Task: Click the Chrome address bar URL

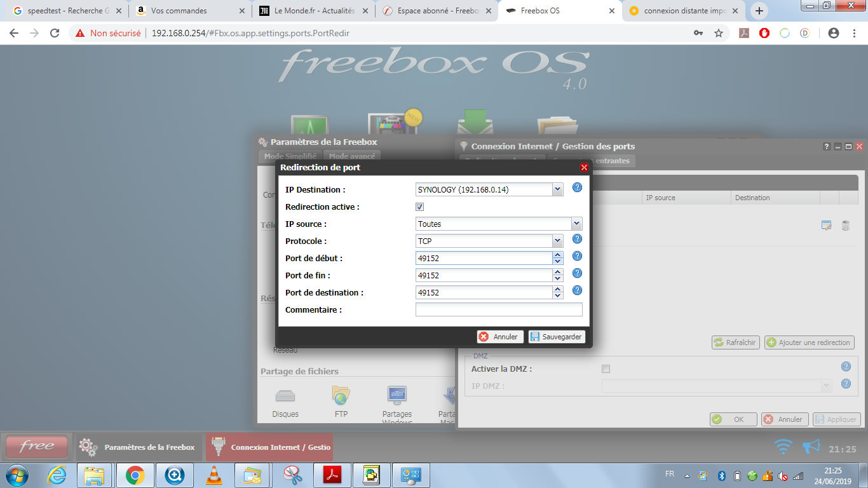Action: pos(250,33)
